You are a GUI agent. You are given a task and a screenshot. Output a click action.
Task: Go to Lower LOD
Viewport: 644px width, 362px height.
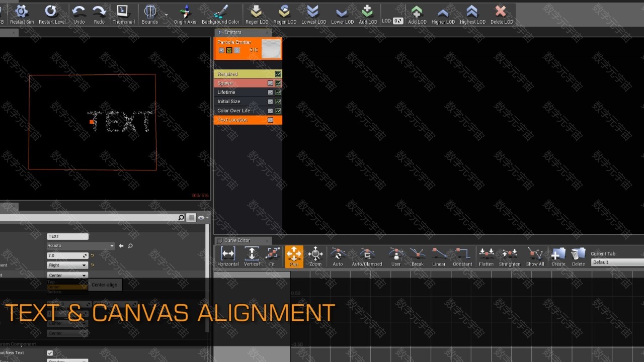342,14
